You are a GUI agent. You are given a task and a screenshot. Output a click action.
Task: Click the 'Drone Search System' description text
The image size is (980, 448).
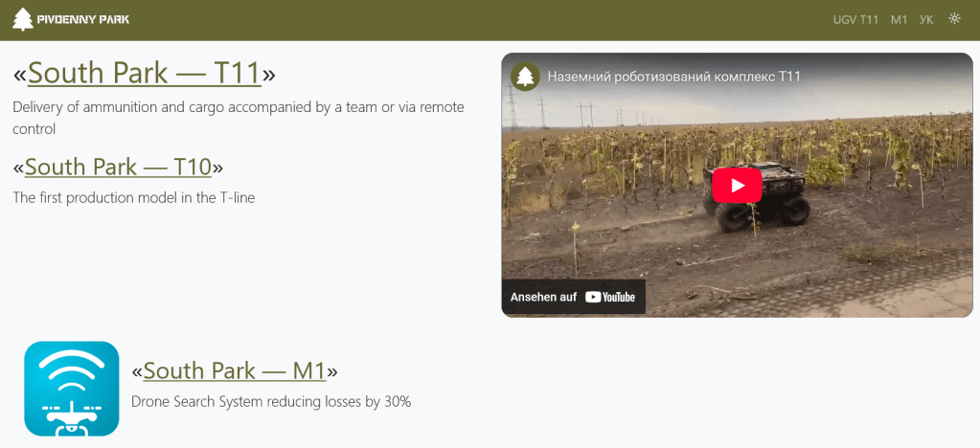coord(271,402)
